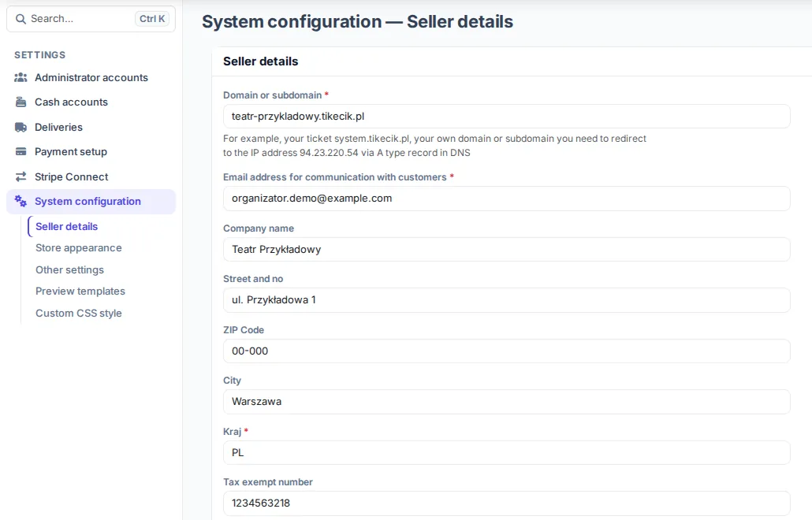Click the Tax exempt number field
This screenshot has width=812, height=520.
[x=506, y=503]
